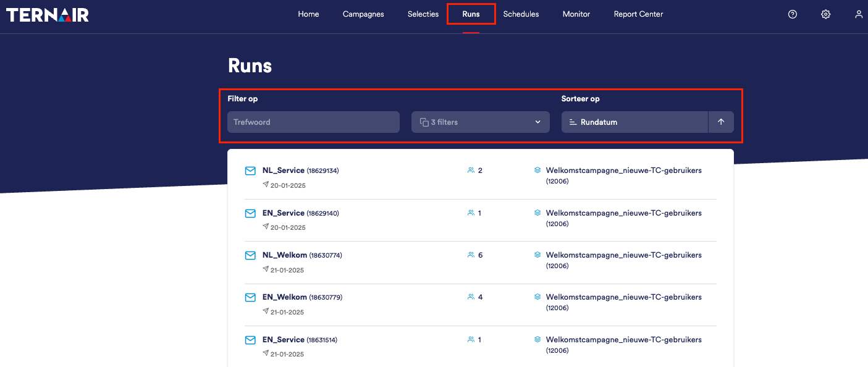Click the envelope icon for NL_Service run
Viewport: 868px width, 367px height.
point(250,171)
